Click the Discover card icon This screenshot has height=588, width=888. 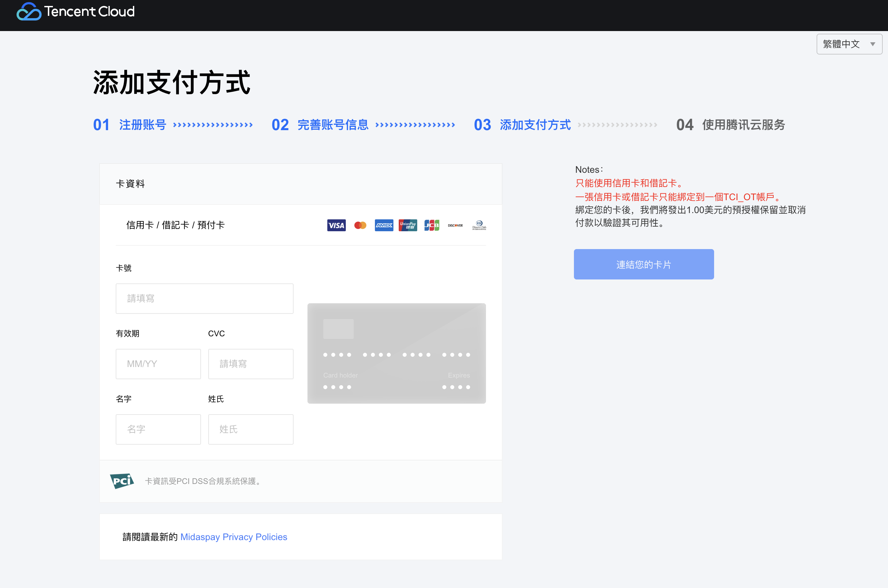[455, 225]
